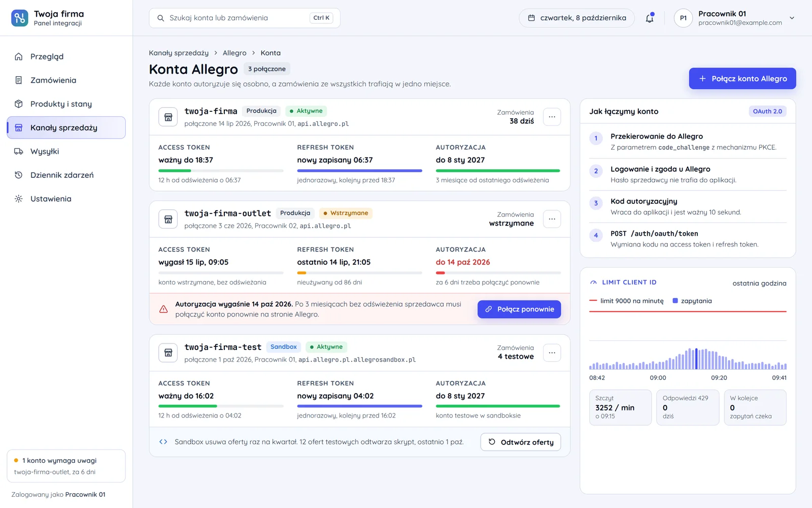Click the search magnifier icon

pyautogui.click(x=160, y=18)
